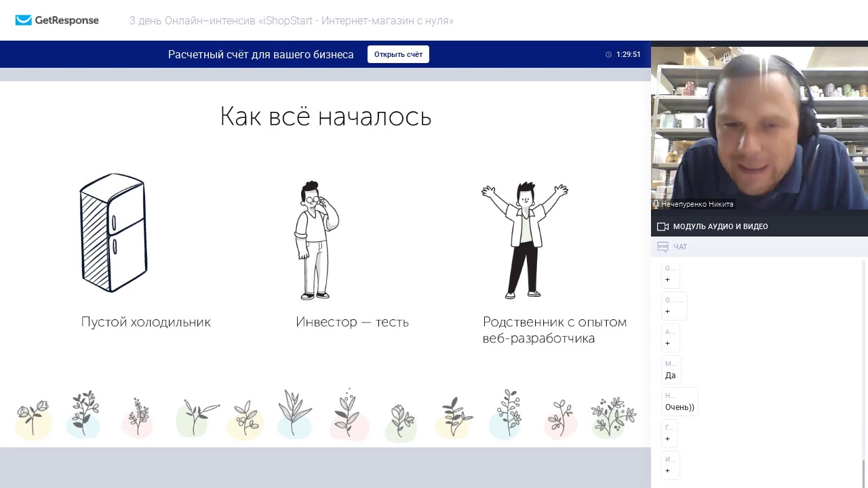Click the "Открыть счёт" button
868x488 pixels.
pyautogui.click(x=398, y=54)
